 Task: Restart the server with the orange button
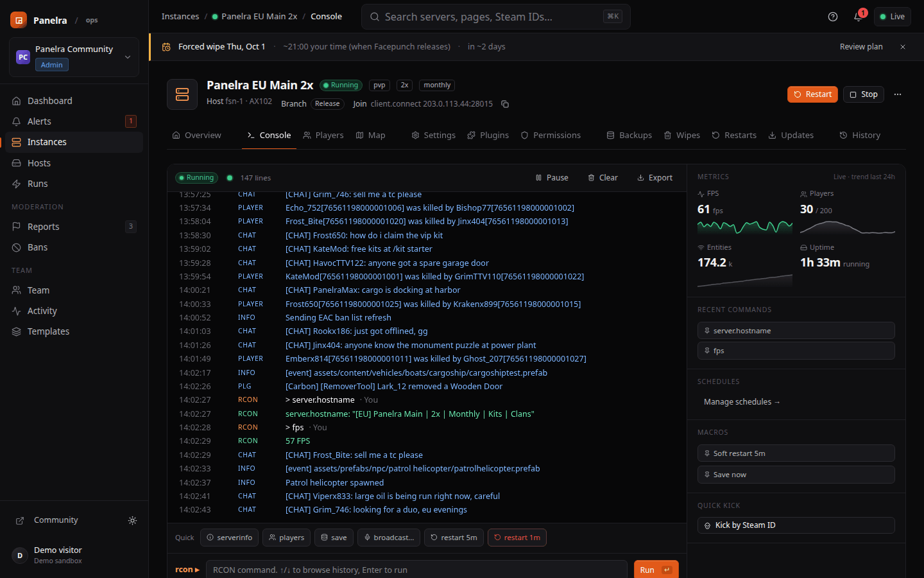tap(812, 94)
